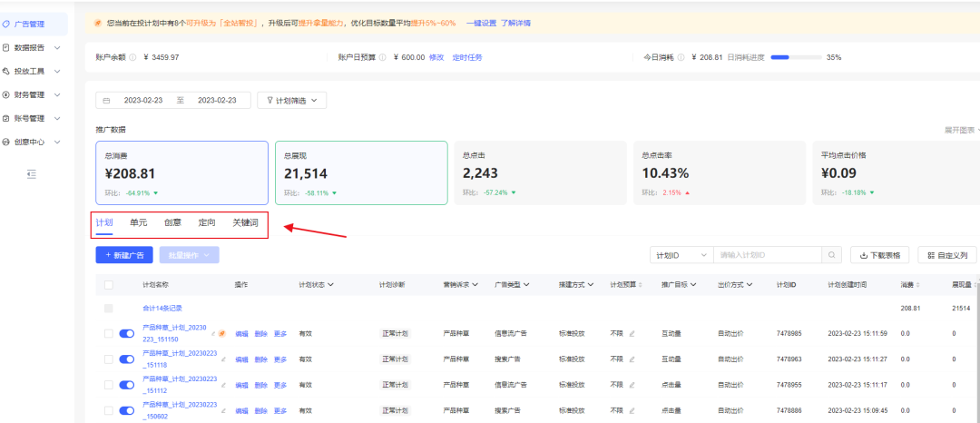Edit budget pencil in row with ID 7478955
The image size is (980, 423).
[x=632, y=385]
